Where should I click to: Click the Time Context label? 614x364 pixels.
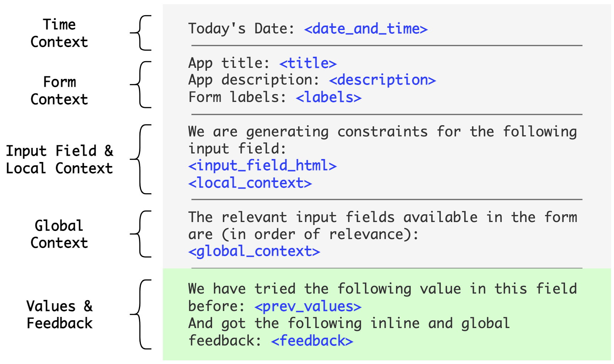[x=59, y=33]
